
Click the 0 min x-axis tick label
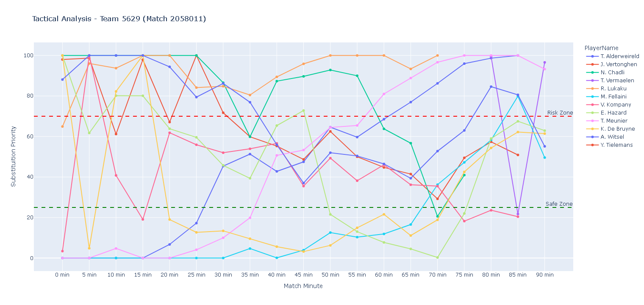(x=62, y=275)
